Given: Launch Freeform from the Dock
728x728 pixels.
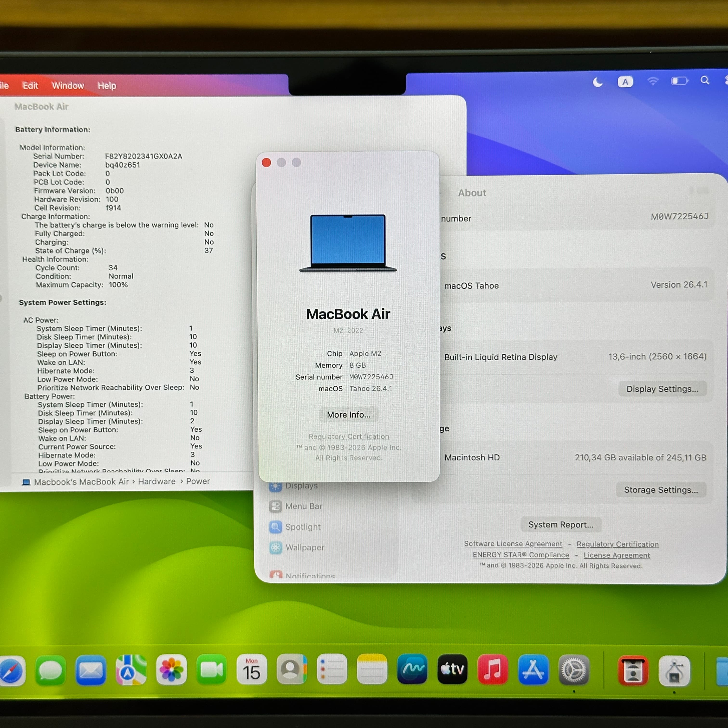Looking at the screenshot, I should (x=412, y=669).
